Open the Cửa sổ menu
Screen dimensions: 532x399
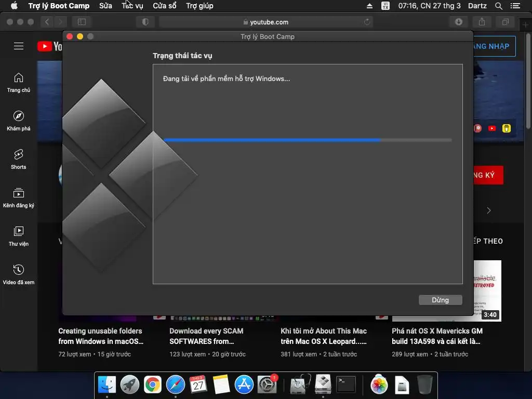pos(165,5)
